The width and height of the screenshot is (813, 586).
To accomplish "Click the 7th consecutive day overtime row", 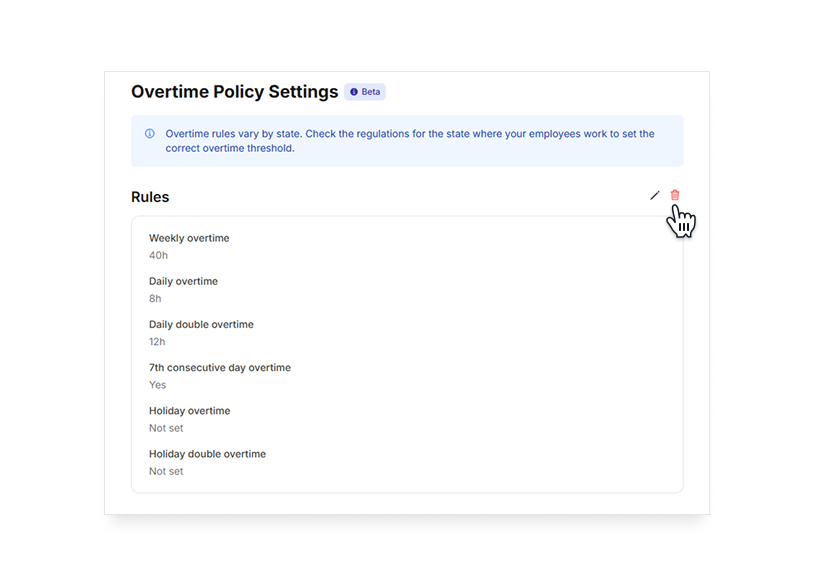I will (x=220, y=367).
